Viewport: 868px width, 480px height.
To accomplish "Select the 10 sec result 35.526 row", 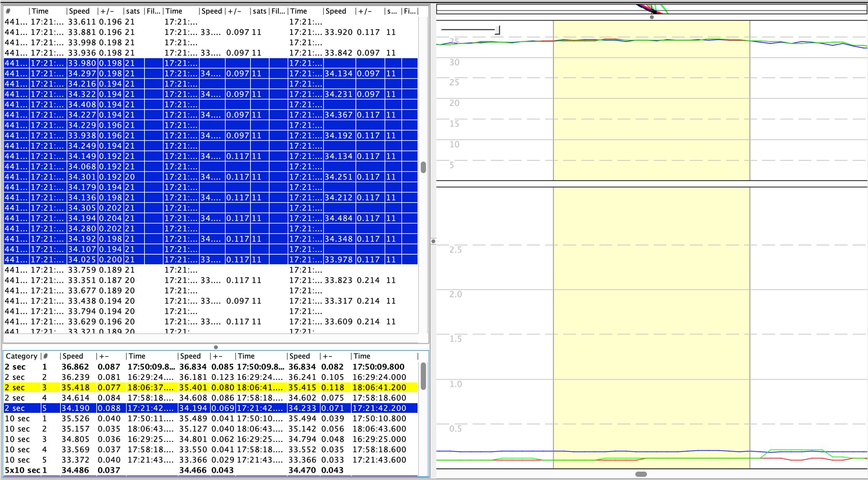I will click(75, 418).
